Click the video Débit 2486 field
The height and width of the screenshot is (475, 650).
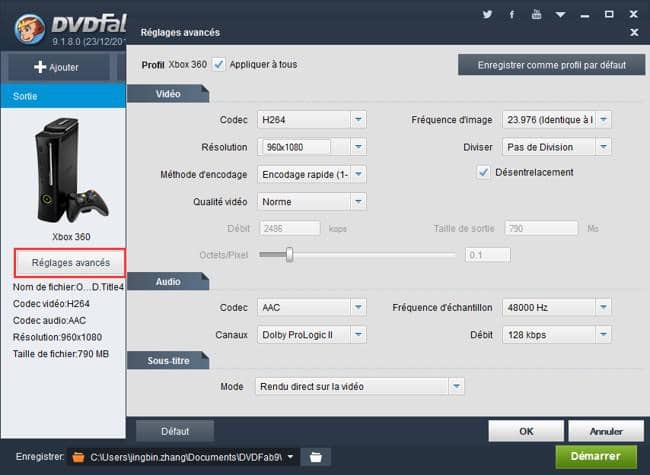click(290, 228)
